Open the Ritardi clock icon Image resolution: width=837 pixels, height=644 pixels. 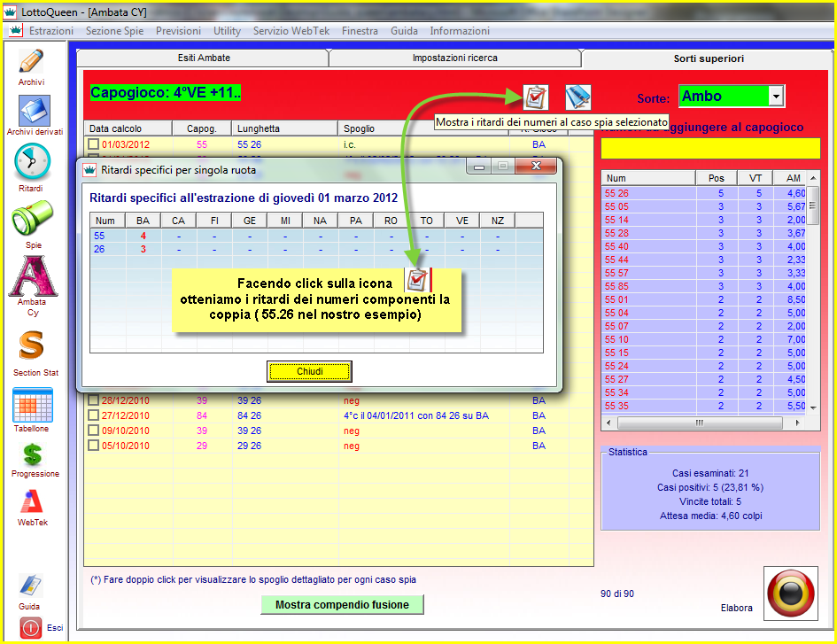point(32,162)
